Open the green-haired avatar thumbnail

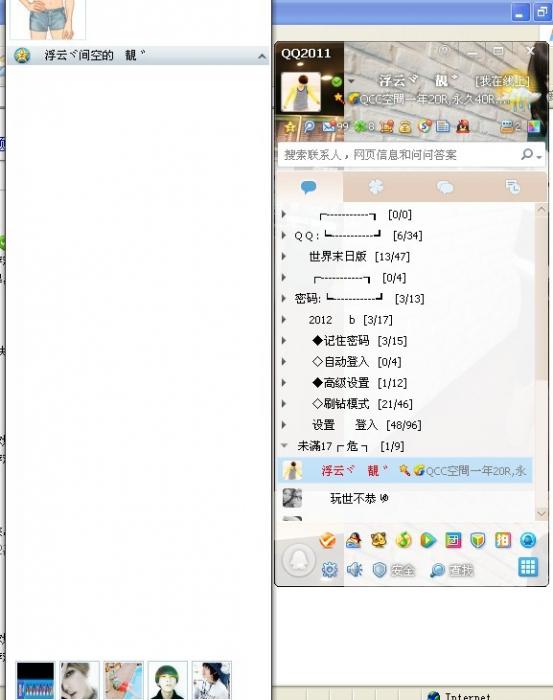[x=167, y=681]
